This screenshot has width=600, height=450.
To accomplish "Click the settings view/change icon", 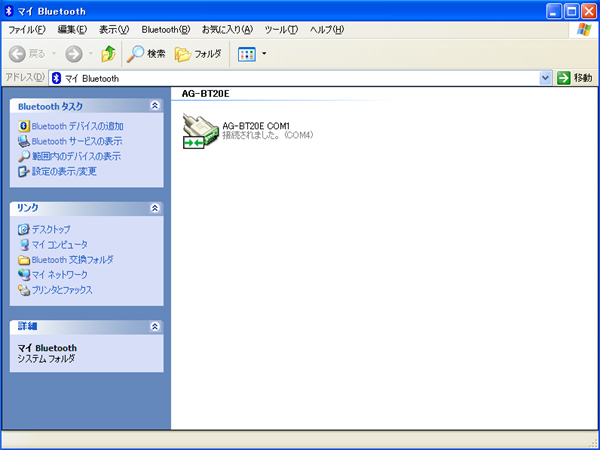I will (24, 171).
